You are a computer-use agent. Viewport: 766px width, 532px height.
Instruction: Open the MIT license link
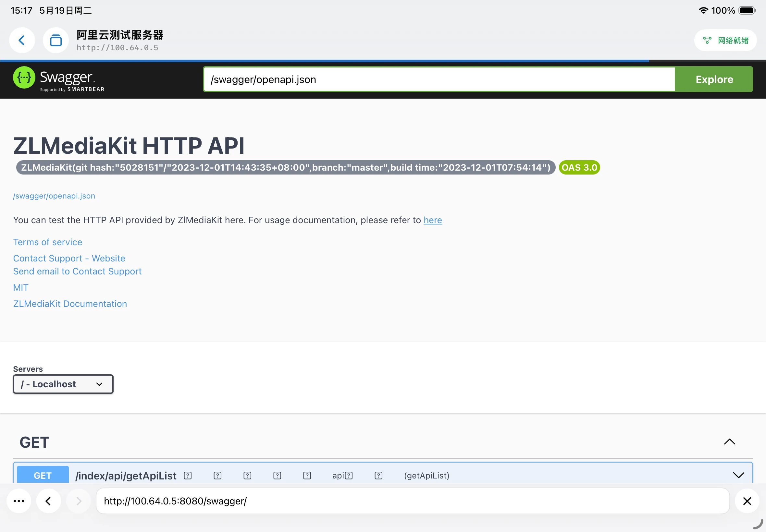pyautogui.click(x=21, y=287)
